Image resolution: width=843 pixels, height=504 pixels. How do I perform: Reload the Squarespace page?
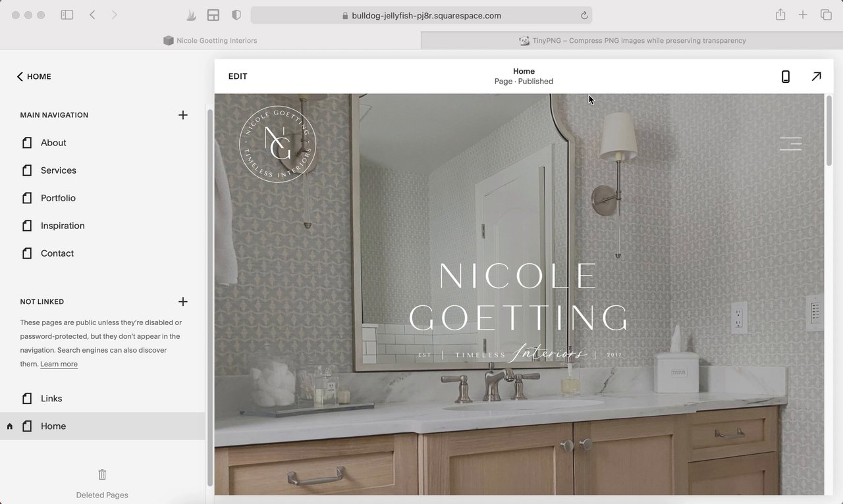click(584, 16)
